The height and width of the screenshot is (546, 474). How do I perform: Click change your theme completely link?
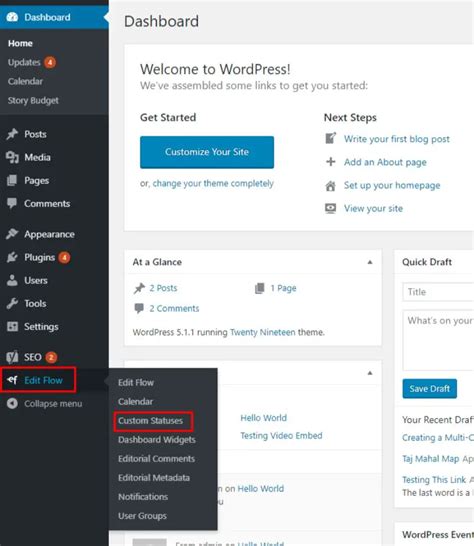[x=213, y=184]
